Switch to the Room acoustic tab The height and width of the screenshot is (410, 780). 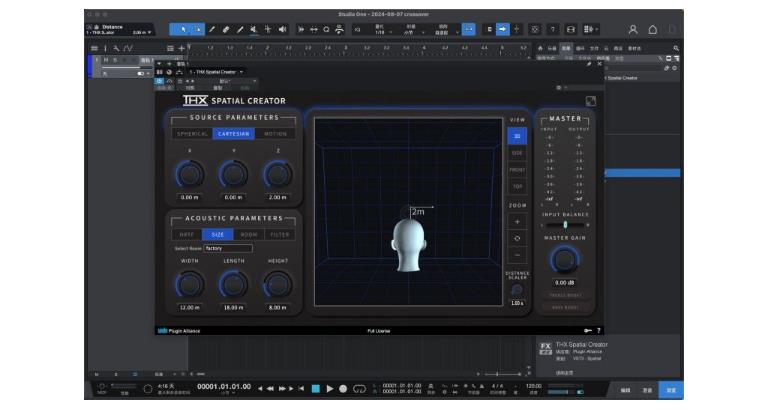248,235
